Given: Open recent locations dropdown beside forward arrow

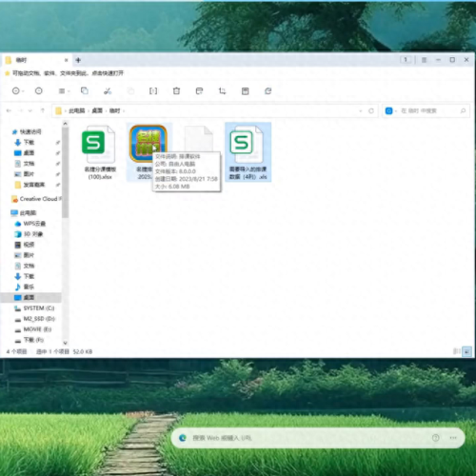Looking at the screenshot, I should (x=30, y=110).
